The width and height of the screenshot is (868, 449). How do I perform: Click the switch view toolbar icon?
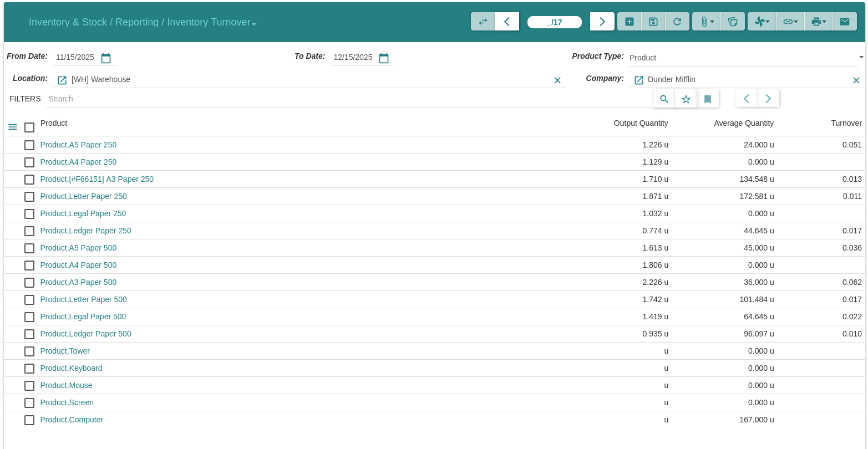tap(483, 22)
